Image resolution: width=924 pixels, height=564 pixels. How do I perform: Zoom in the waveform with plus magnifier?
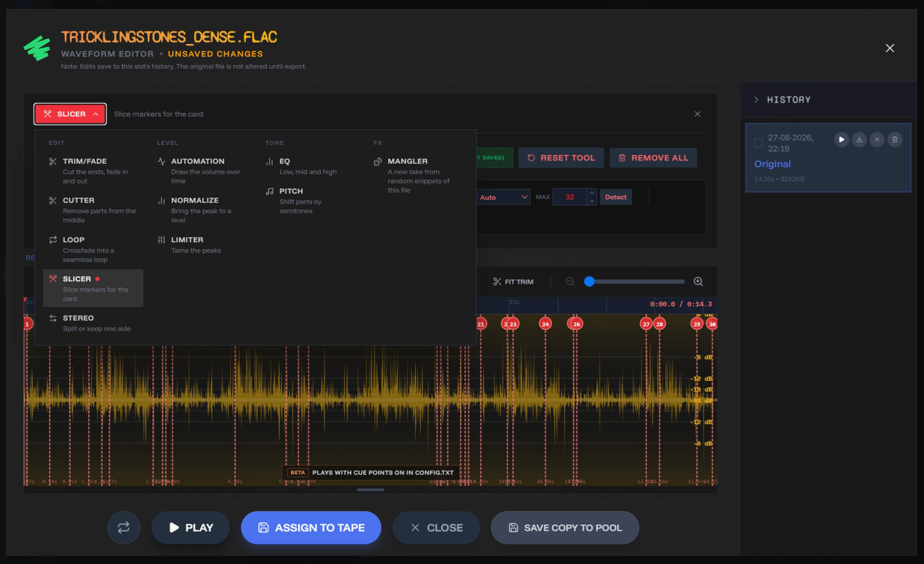tap(698, 281)
